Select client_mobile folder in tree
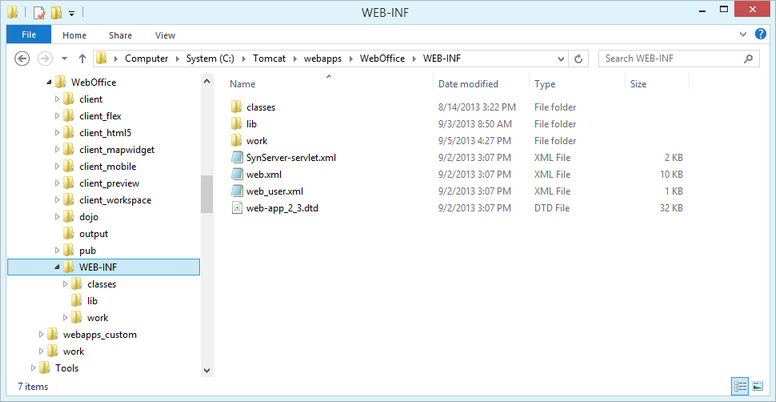The height and width of the screenshot is (402, 776). click(107, 166)
